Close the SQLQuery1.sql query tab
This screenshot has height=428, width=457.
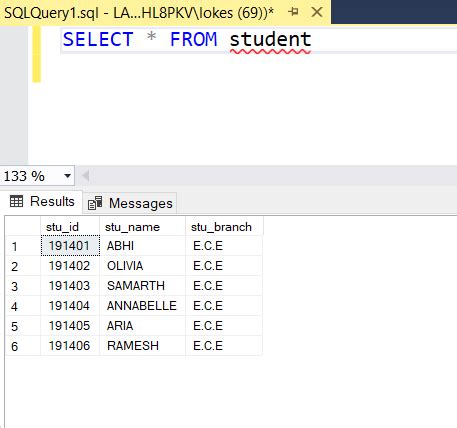click(x=316, y=12)
